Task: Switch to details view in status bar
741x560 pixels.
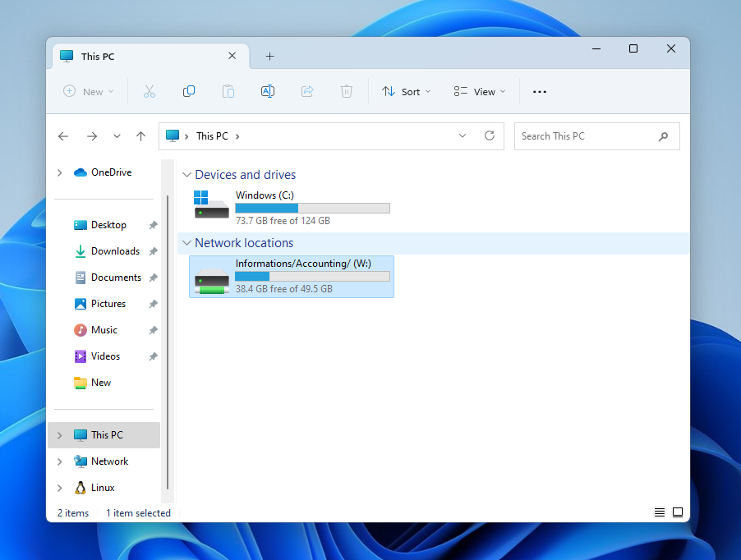Action: click(659, 512)
